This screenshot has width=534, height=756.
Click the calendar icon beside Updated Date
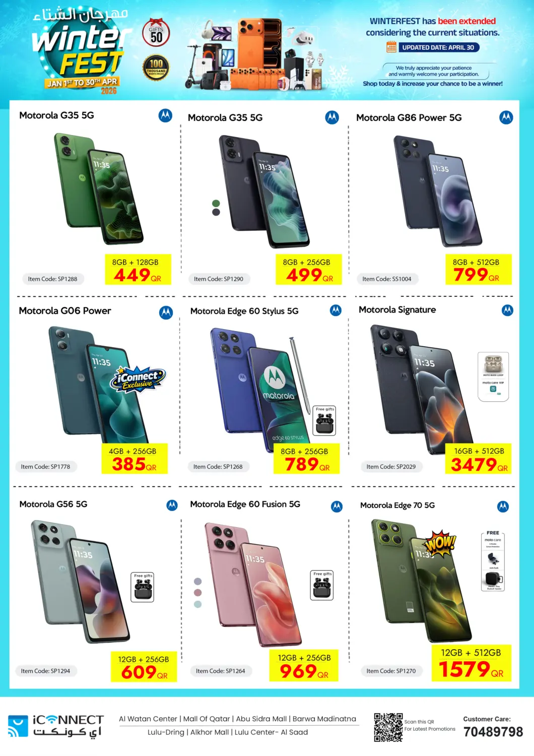[391, 47]
